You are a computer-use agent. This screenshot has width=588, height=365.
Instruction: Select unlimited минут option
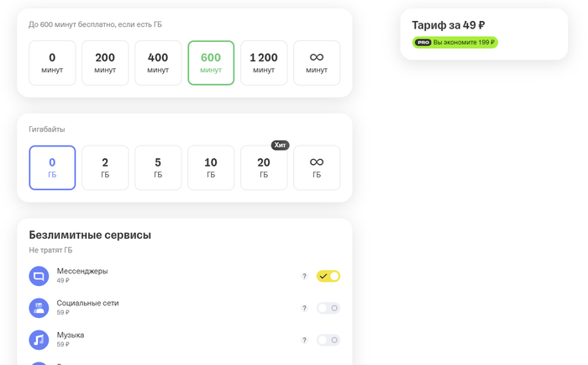(x=317, y=63)
